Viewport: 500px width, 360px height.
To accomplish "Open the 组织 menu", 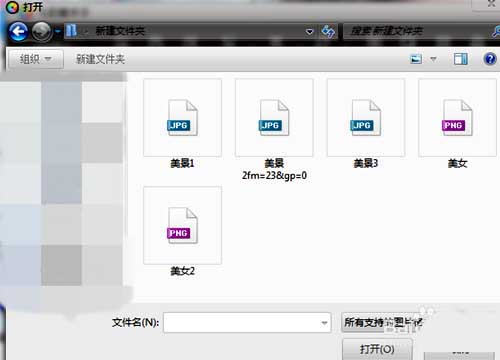I will click(36, 59).
